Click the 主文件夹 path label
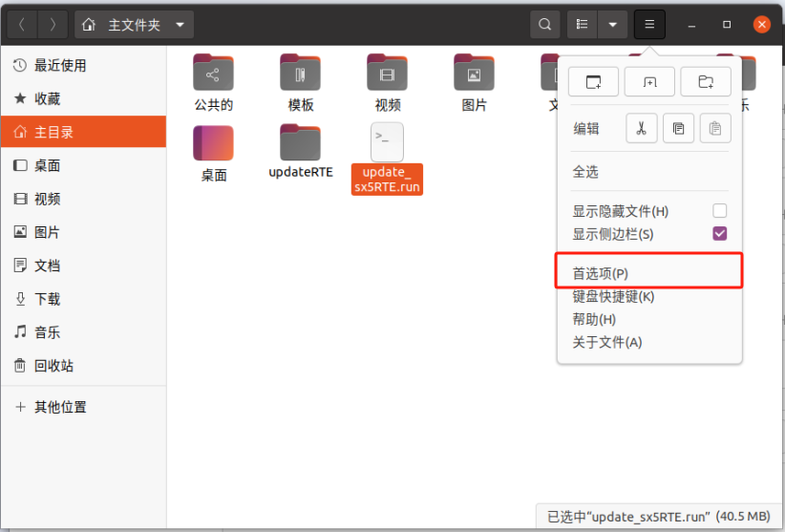The image size is (785, 532). (x=134, y=25)
